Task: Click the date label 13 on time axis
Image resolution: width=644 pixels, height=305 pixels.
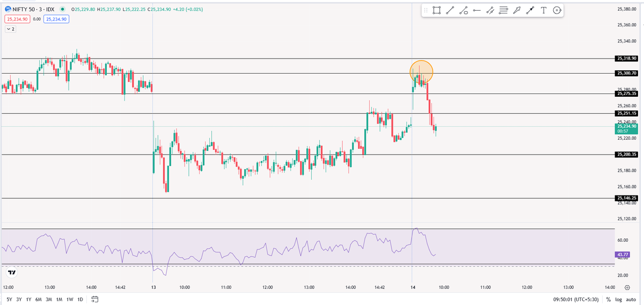Action: coord(153,288)
